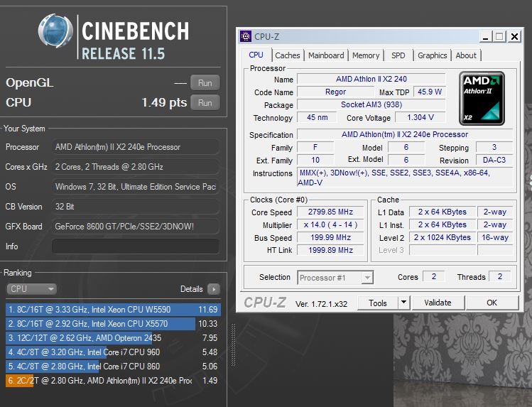This screenshot has width=532, height=407.
Task: Click OK in the CPU-Z window
Action: (492, 303)
